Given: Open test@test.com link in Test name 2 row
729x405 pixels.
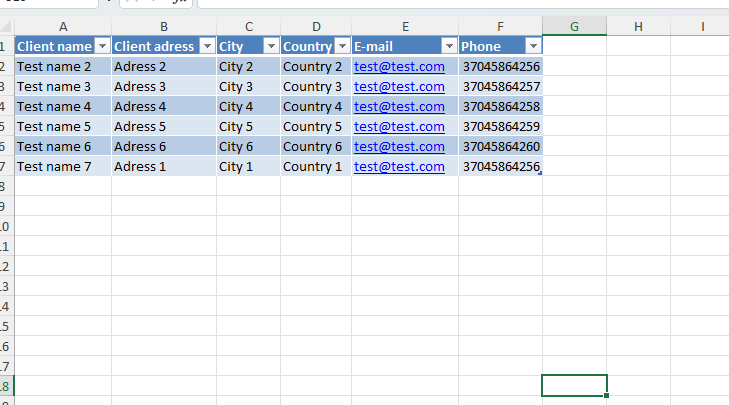Looking at the screenshot, I should click(x=399, y=66).
